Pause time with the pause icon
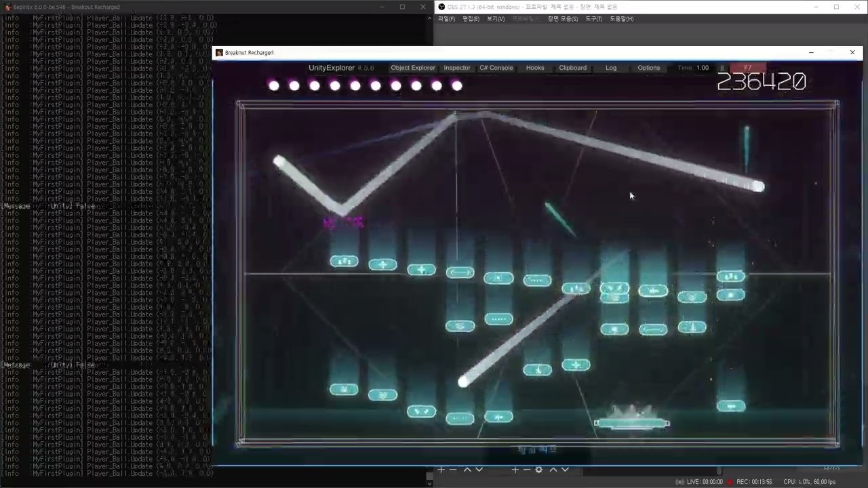This screenshot has height=488, width=868. point(722,68)
